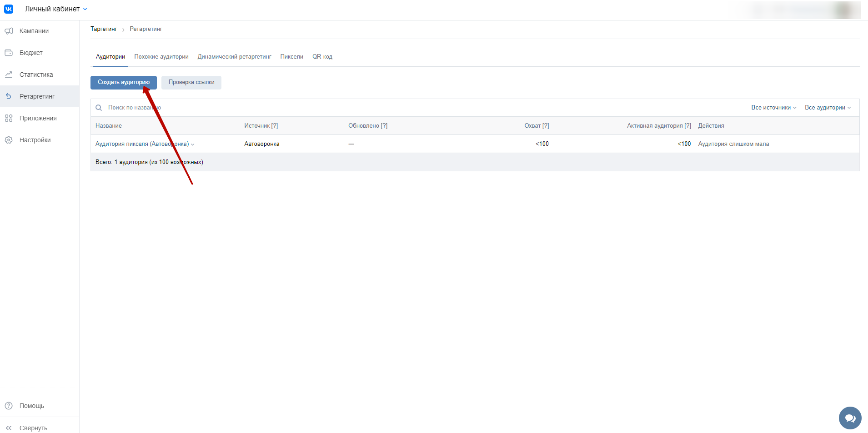Click the Проверка ссылки button
Image resolution: width=868 pixels, height=433 pixels.
(x=191, y=82)
